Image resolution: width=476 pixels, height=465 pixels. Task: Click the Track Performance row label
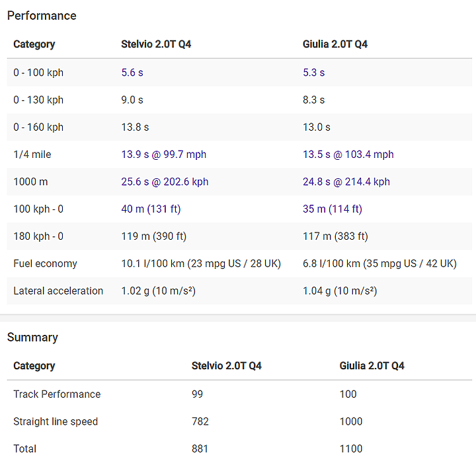pos(57,394)
